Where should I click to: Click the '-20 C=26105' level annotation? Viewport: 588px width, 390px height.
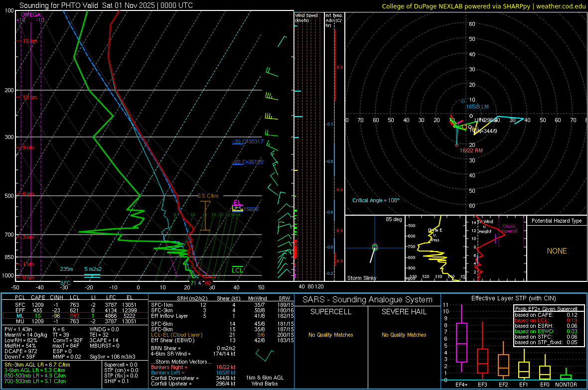248,162
